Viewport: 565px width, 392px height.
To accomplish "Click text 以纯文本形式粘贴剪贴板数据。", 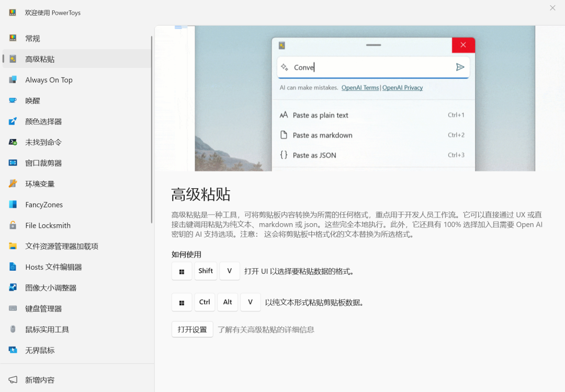I will pos(315,303).
